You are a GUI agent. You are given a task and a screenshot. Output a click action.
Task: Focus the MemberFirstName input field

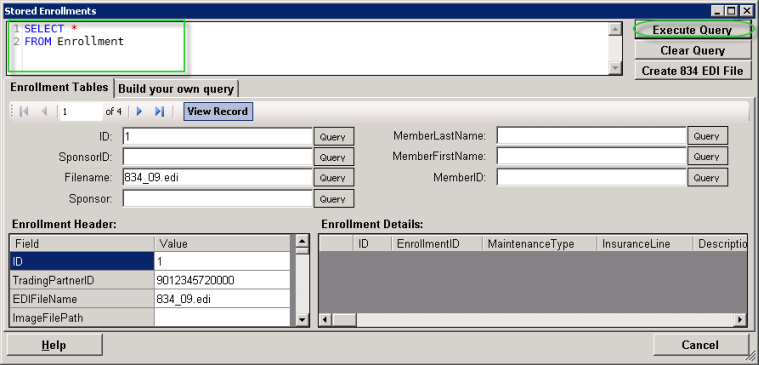click(592, 156)
